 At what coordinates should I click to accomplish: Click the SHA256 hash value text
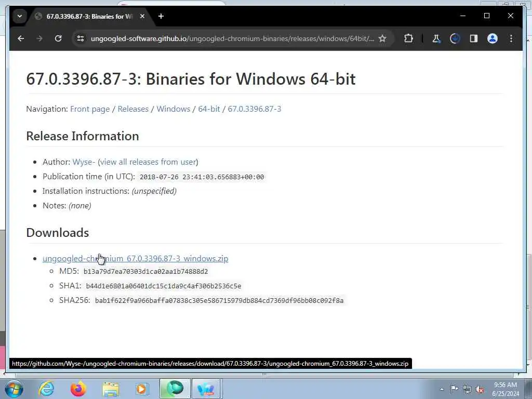219,301
